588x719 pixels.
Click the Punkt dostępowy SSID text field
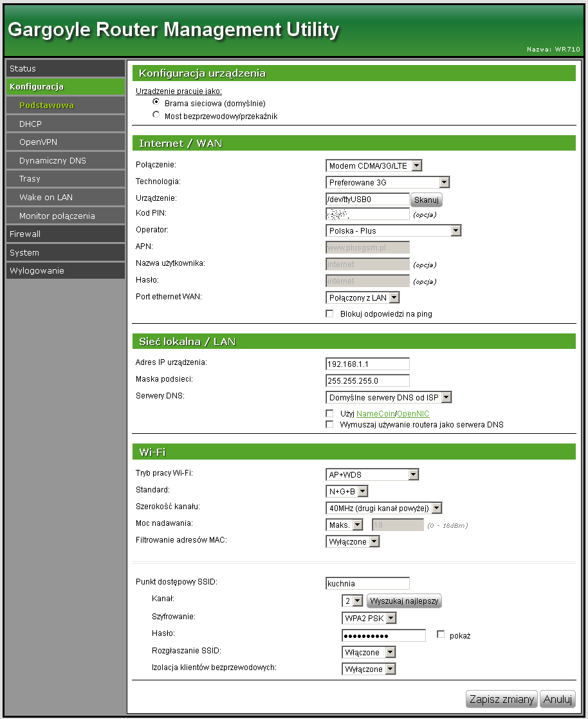(x=367, y=584)
